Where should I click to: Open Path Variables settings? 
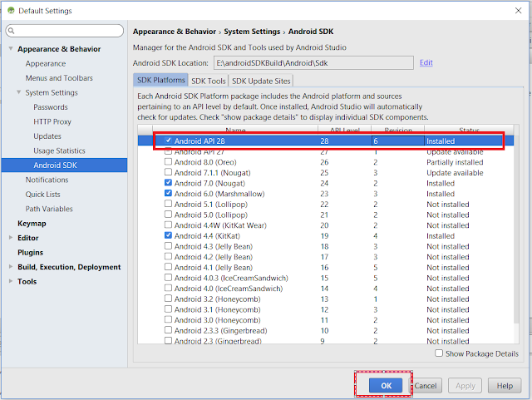[x=49, y=209]
